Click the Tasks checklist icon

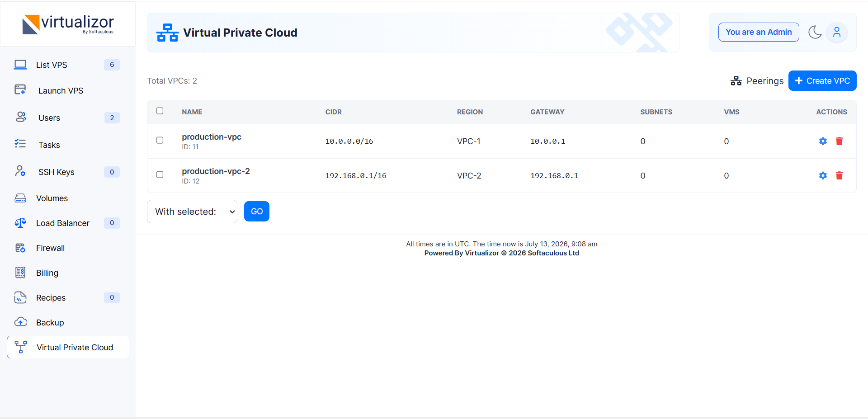coord(20,144)
